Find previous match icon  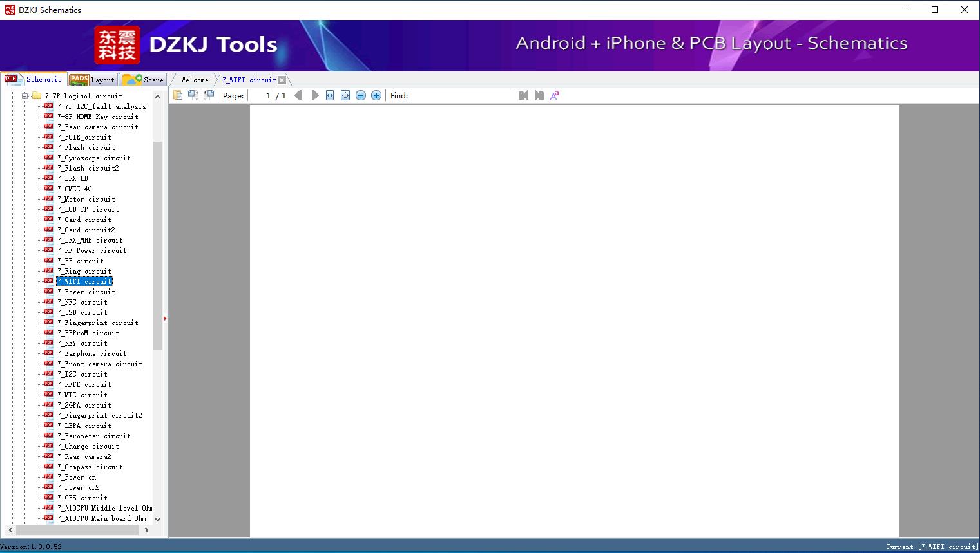(523, 95)
